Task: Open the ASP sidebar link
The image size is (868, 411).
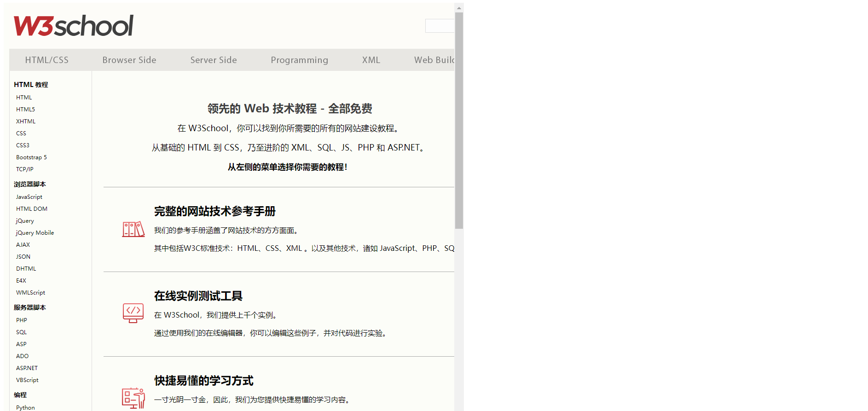Action: tap(21, 344)
